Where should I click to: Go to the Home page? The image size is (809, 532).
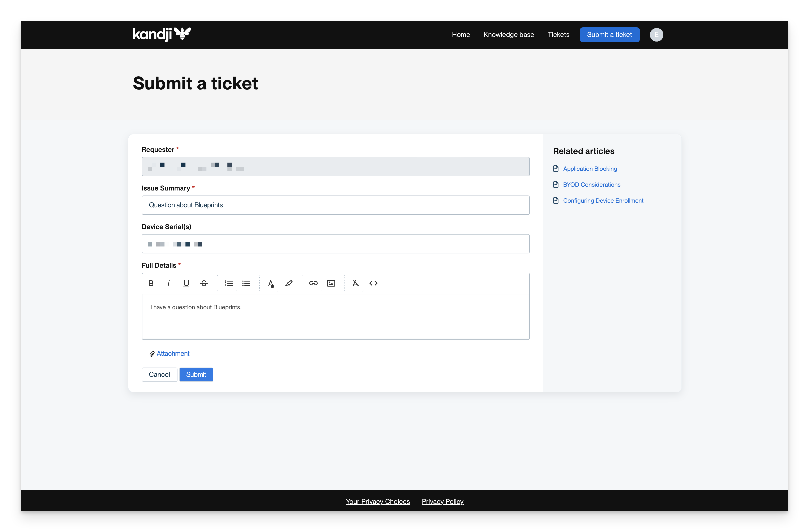[x=461, y=34]
